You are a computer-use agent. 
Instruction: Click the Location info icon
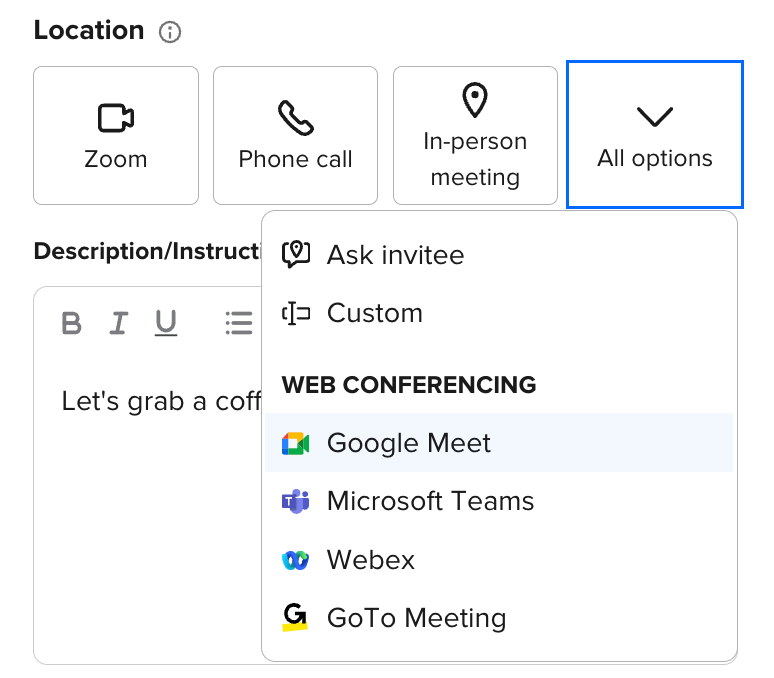(171, 32)
